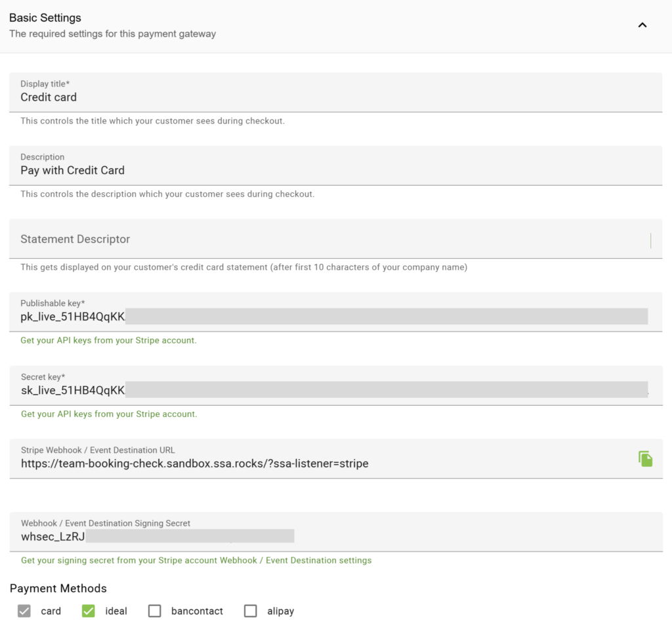Uncheck the ideal payment method
Screen dimensions: 672x629
coord(89,611)
